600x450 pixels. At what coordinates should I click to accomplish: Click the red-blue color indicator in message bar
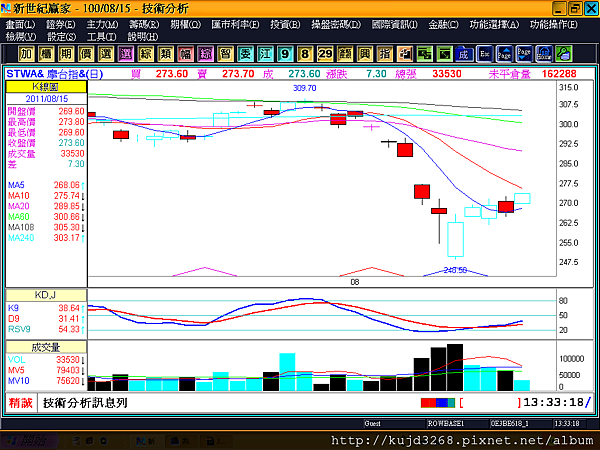point(438,403)
